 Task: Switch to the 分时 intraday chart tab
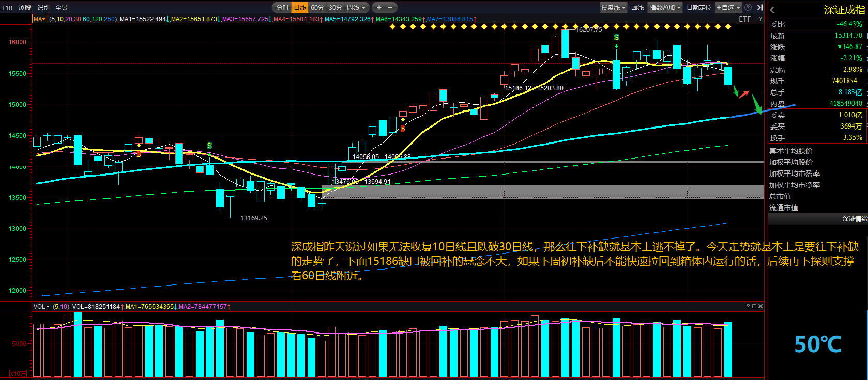click(x=282, y=8)
